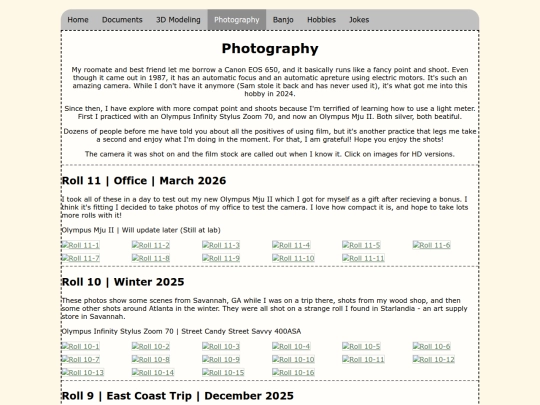The image size is (540, 405).
Task: Switch to the 3D Modeling tab
Action: pos(178,20)
